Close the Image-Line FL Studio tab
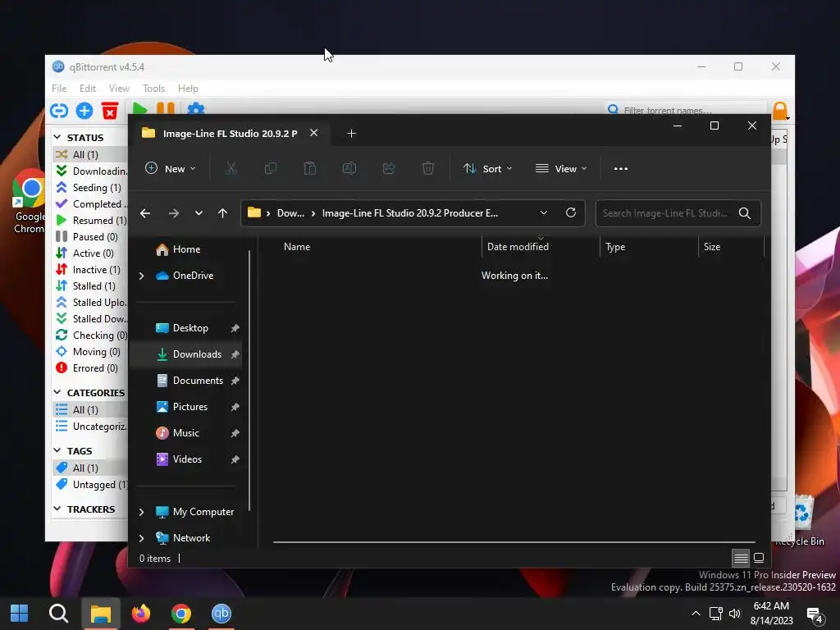The width and height of the screenshot is (840, 630). tap(314, 133)
